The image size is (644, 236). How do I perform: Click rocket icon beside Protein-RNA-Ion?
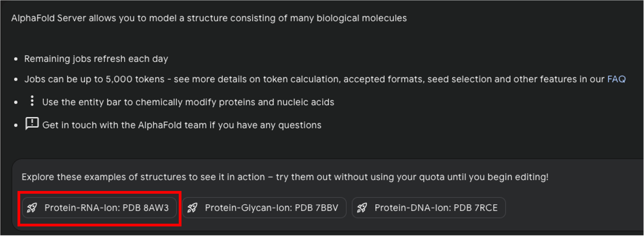tap(32, 208)
